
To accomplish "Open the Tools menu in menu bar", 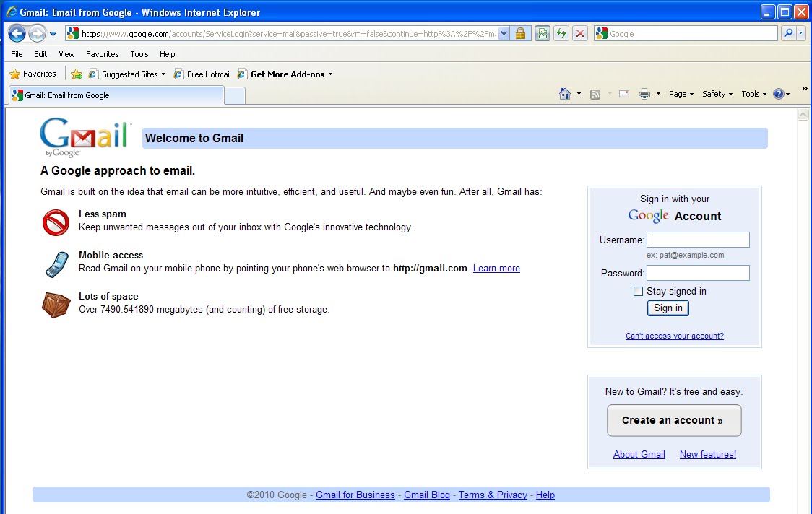I will pyautogui.click(x=139, y=54).
